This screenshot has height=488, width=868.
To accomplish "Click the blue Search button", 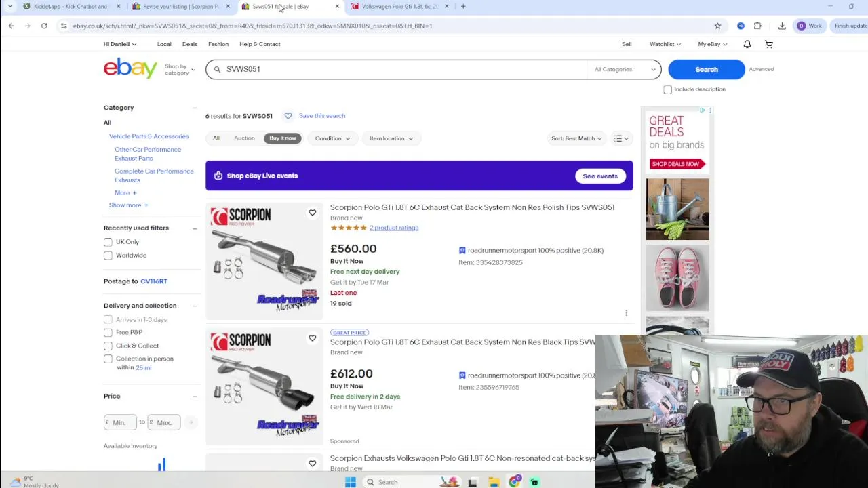I will tap(706, 69).
